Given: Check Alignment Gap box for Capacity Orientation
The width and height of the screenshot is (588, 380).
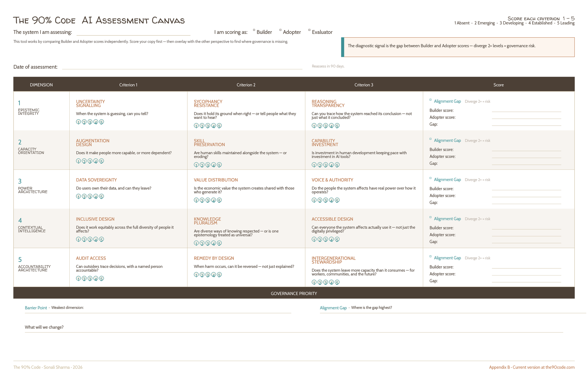Looking at the screenshot, I should pyautogui.click(x=430, y=139).
